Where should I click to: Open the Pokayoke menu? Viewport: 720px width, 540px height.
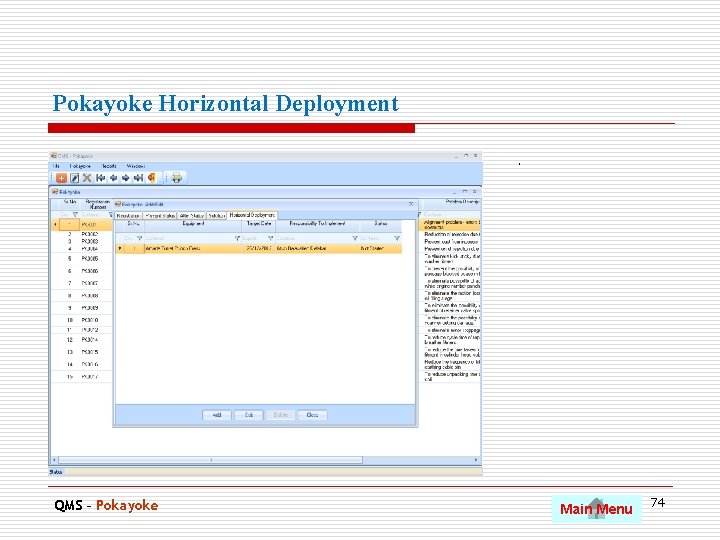[x=80, y=166]
